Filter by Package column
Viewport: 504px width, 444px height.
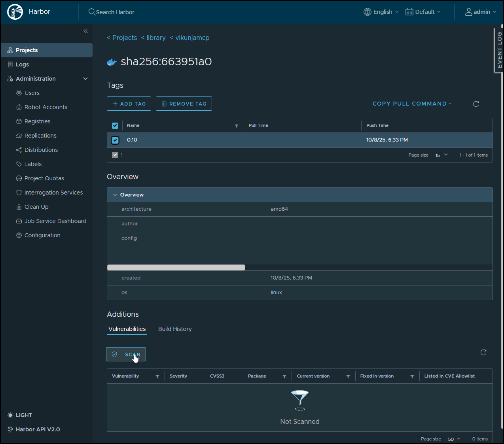tap(284, 376)
